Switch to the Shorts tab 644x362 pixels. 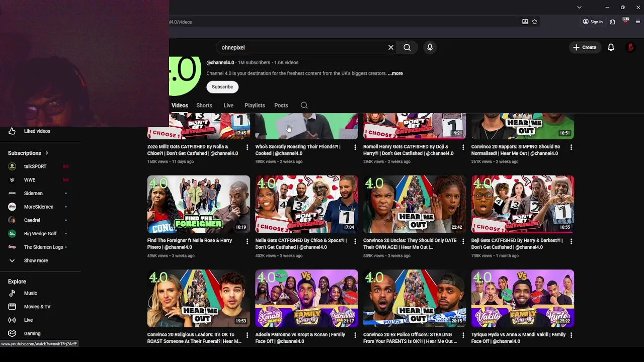pyautogui.click(x=204, y=105)
